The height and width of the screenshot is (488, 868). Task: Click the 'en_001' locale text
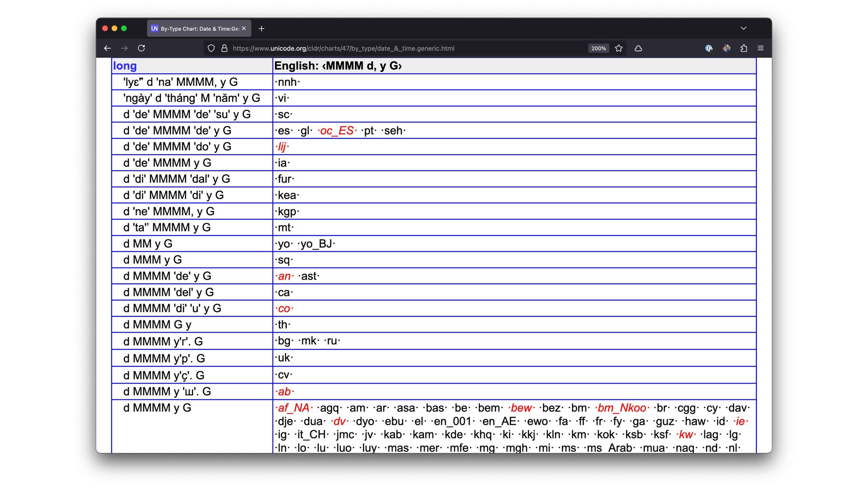453,422
